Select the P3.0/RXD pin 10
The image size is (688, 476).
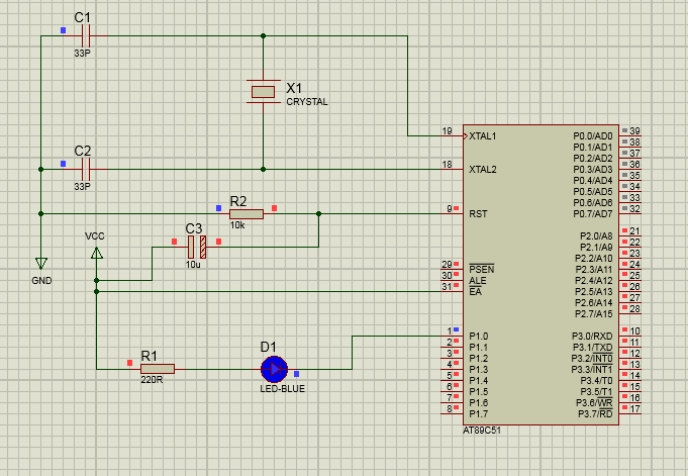(631, 335)
